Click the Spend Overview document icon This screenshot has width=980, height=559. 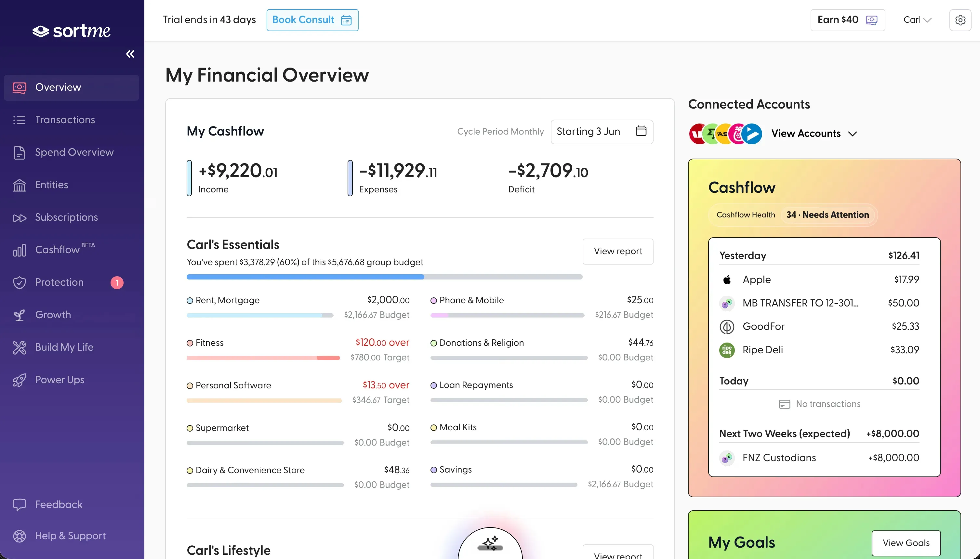(19, 152)
